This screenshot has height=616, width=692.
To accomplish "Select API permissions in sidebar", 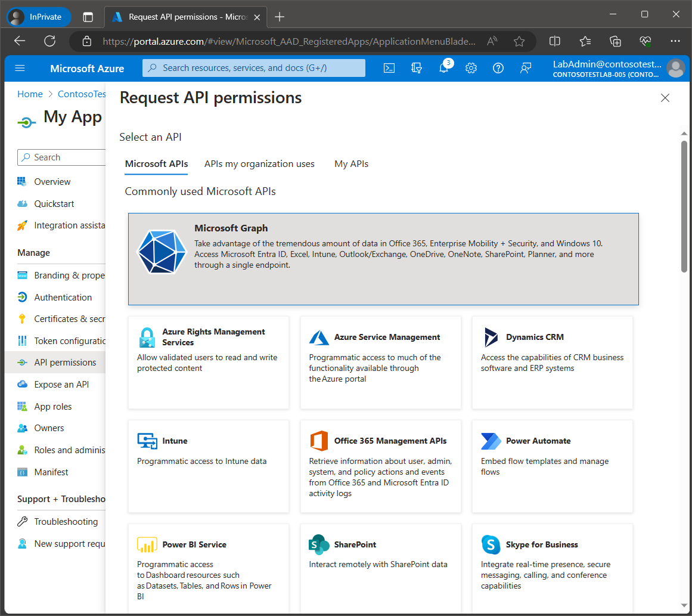I will 55,363.
